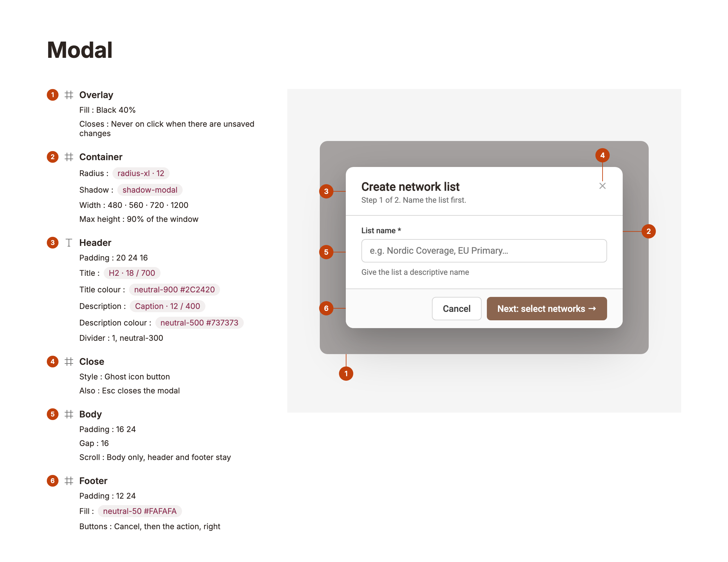Click the frame icon beside Footer
728x562 pixels.
point(69,481)
